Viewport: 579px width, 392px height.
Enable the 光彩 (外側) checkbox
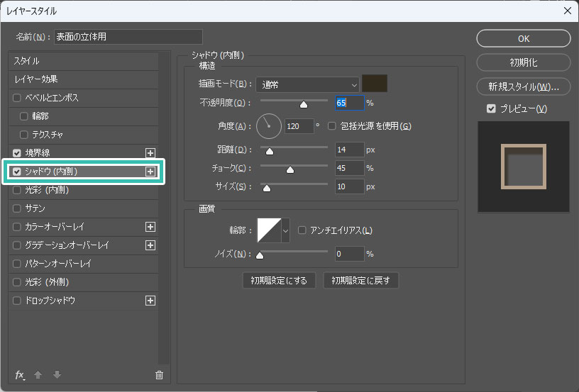pos(16,282)
